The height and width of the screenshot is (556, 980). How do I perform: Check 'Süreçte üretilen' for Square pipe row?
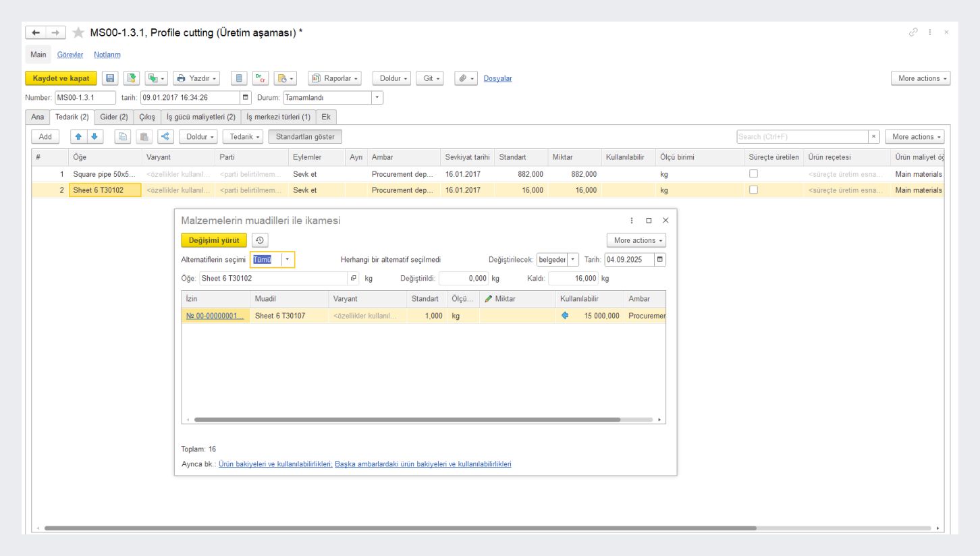[753, 174]
